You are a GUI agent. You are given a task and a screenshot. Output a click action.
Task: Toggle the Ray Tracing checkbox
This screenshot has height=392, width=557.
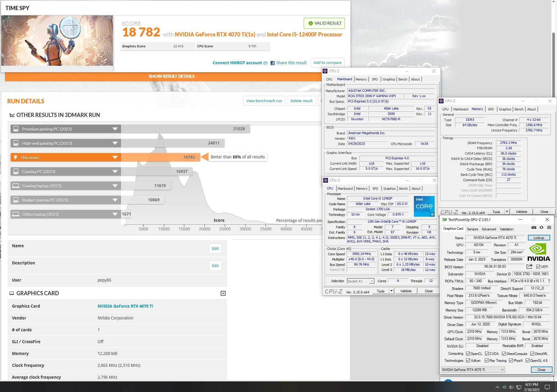486,360
